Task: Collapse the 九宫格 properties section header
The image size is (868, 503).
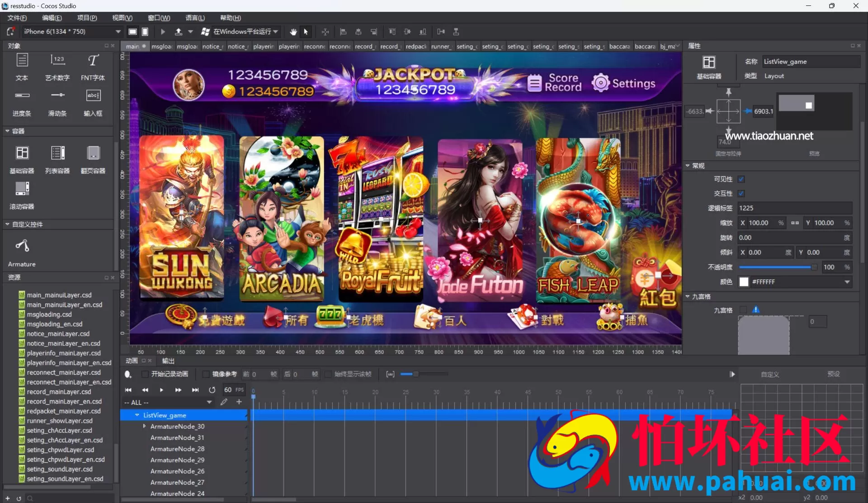Action: coord(688,296)
